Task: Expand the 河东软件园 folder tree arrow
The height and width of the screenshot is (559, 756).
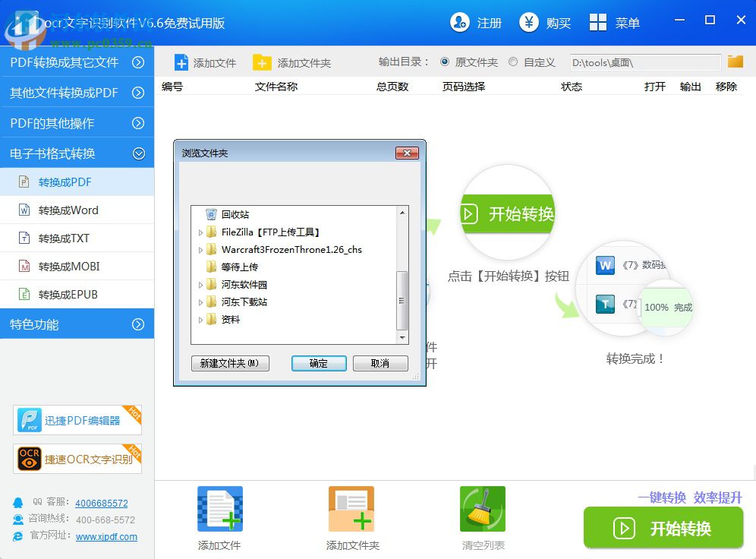Action: 200,285
